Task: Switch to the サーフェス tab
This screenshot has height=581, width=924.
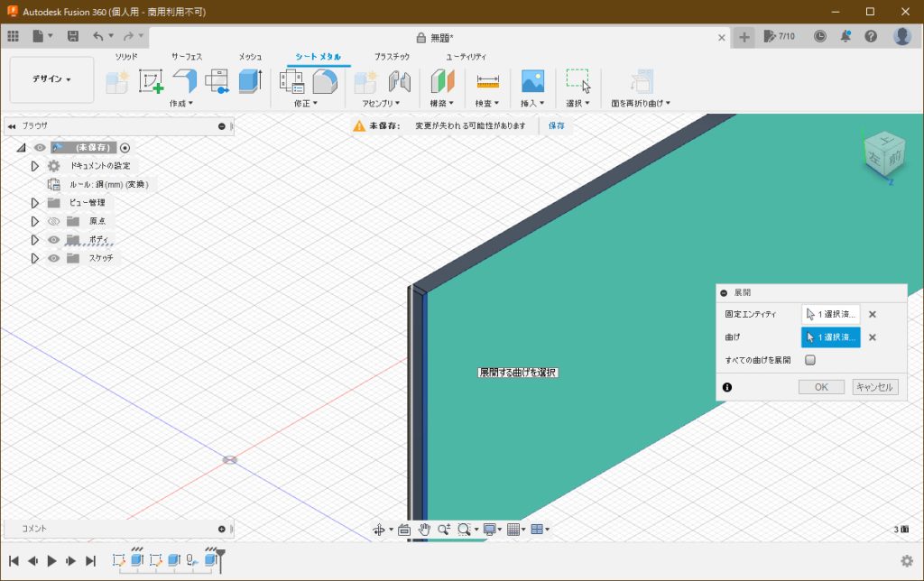Action: [187, 57]
